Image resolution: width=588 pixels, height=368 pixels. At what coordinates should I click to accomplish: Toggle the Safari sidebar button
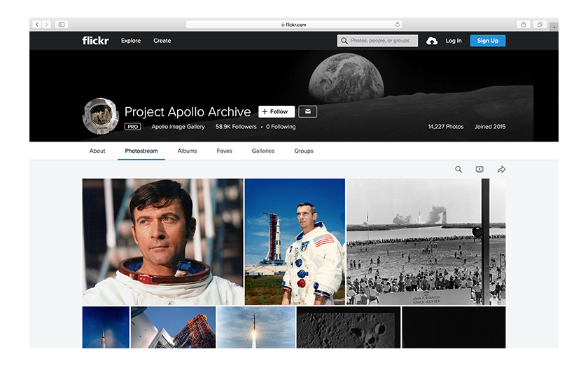click(62, 25)
